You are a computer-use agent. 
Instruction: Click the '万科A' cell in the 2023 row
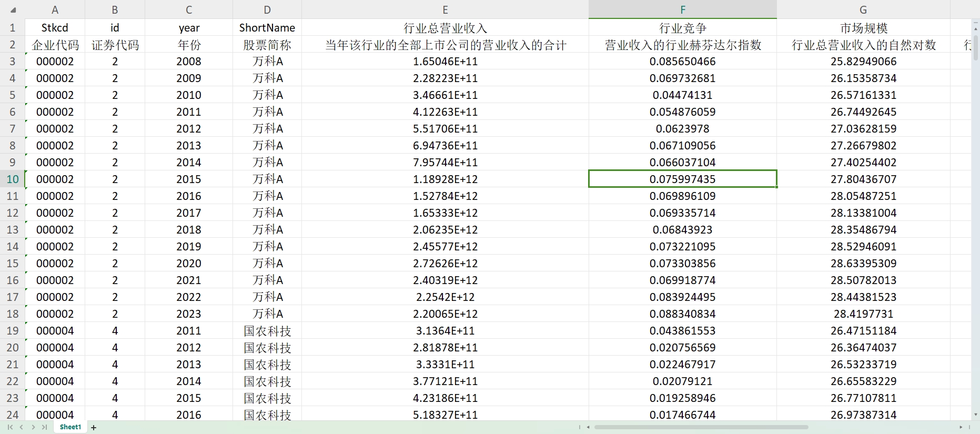pyautogui.click(x=267, y=314)
